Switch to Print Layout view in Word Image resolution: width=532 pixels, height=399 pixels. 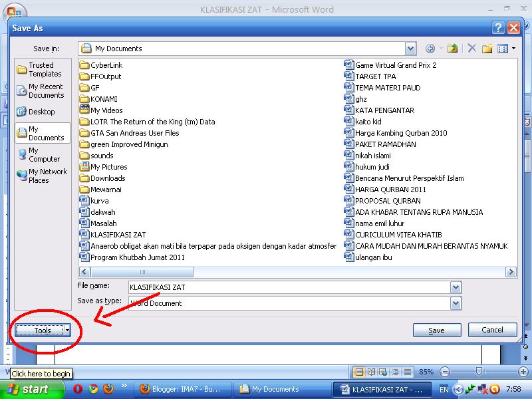click(x=359, y=372)
